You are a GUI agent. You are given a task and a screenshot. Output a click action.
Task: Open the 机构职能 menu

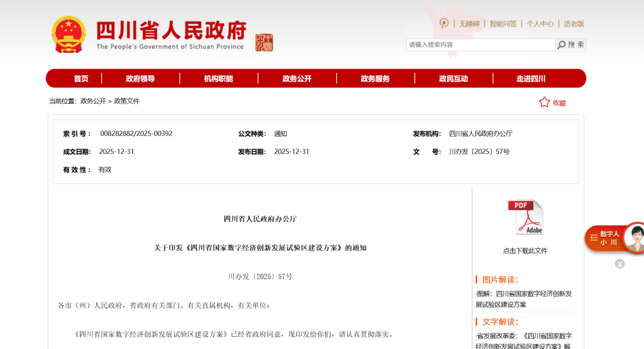pyautogui.click(x=218, y=79)
